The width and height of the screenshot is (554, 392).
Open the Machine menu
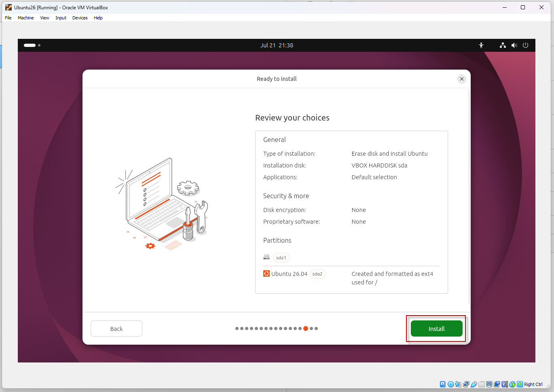[x=25, y=18]
